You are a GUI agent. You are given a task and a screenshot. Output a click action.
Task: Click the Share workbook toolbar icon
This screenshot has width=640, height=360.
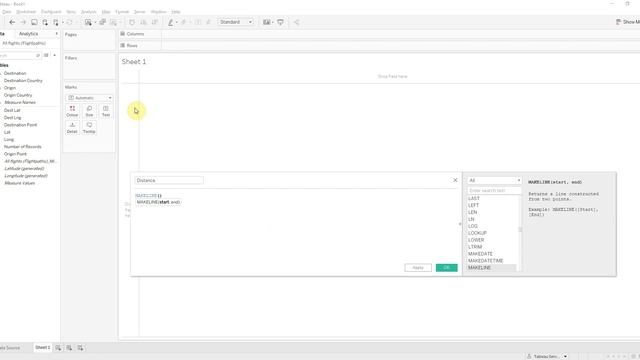297,22
